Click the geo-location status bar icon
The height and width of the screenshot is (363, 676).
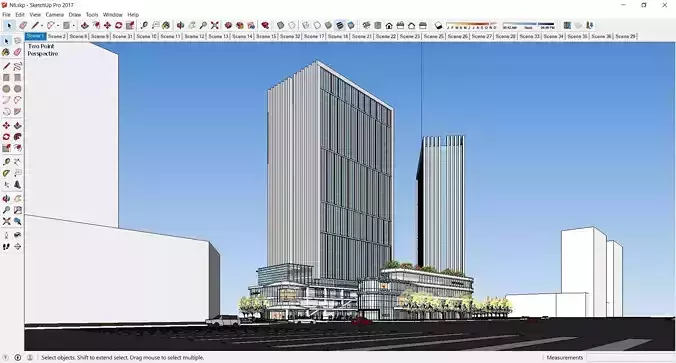pyautogui.click(x=6, y=357)
